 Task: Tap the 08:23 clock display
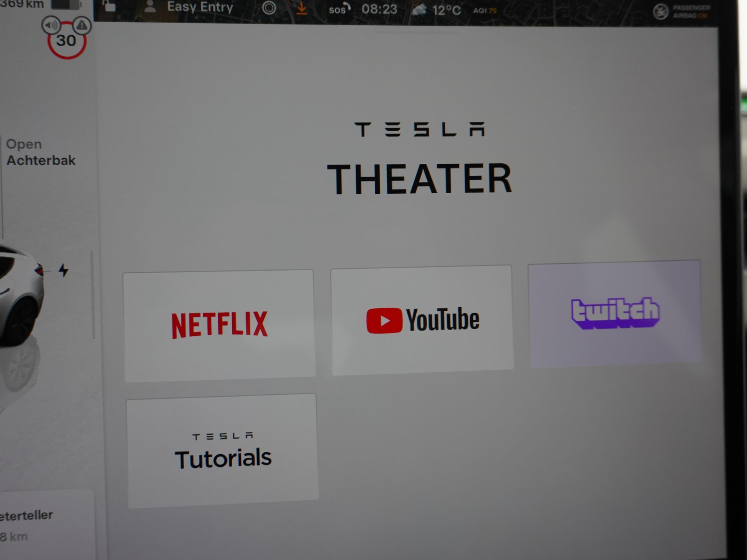tap(379, 9)
